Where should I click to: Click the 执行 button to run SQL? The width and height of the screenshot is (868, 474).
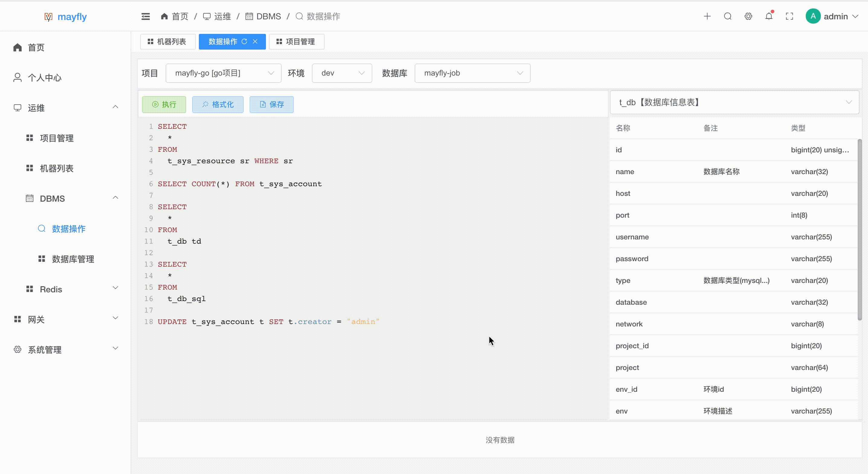pos(164,105)
